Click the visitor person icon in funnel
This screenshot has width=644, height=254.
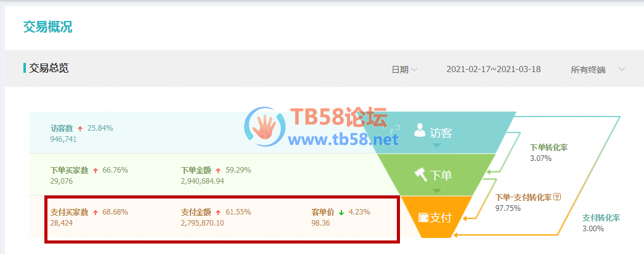coord(420,130)
